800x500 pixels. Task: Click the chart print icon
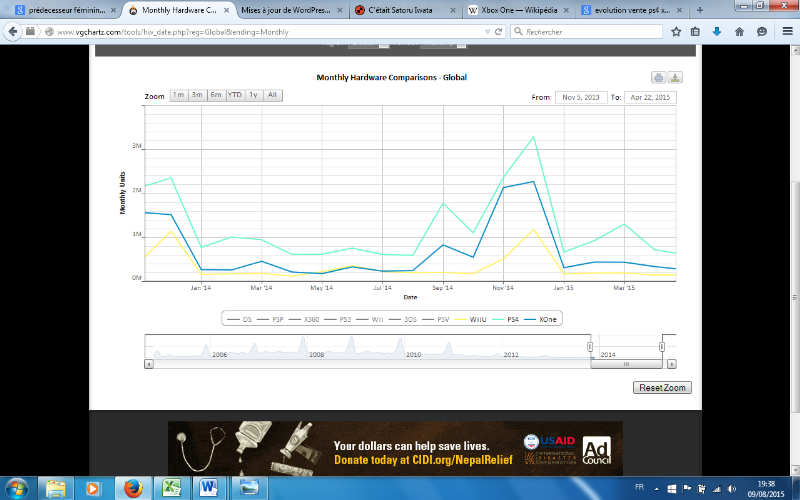tap(659, 78)
